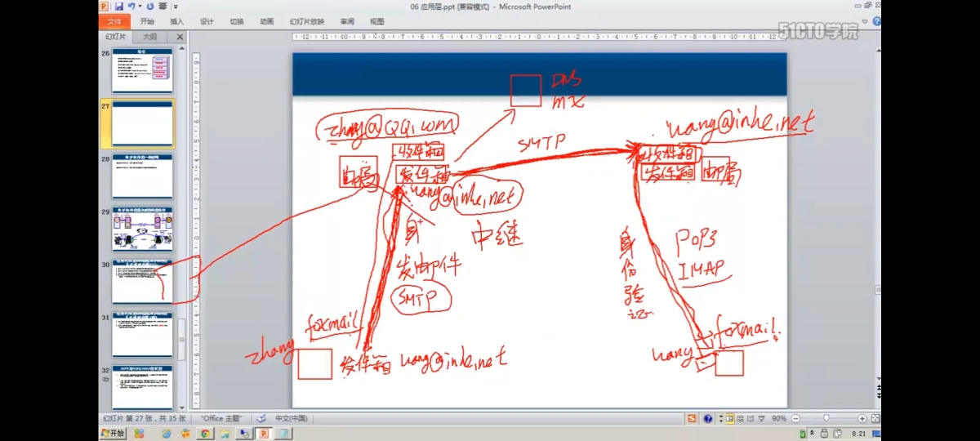
Task: Click the Chrome icon in taskbar
Action: 206,434
